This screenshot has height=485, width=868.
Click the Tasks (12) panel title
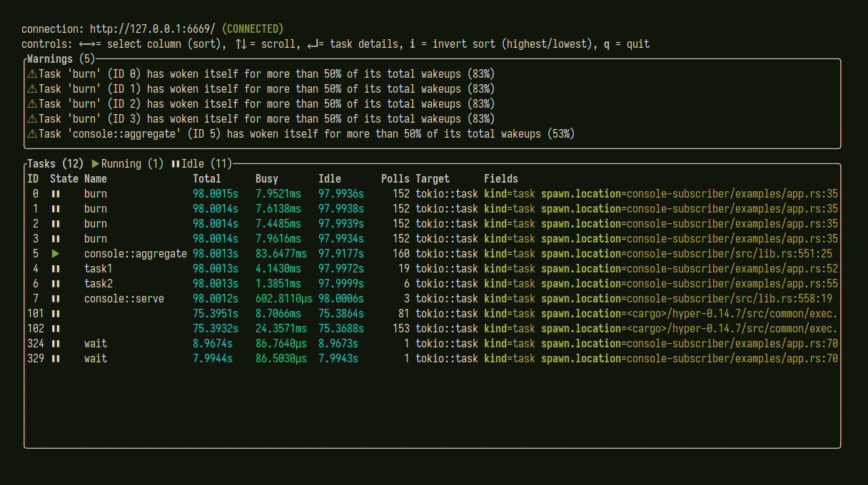[x=56, y=164]
